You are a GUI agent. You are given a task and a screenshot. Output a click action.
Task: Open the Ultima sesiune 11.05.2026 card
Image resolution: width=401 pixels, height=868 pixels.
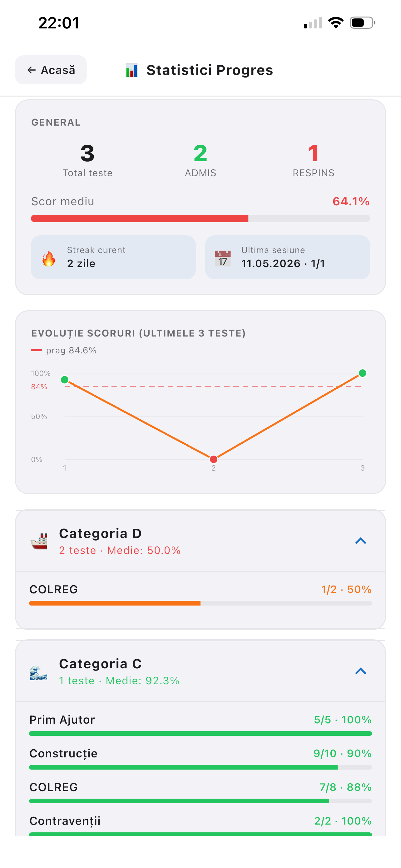click(x=288, y=257)
